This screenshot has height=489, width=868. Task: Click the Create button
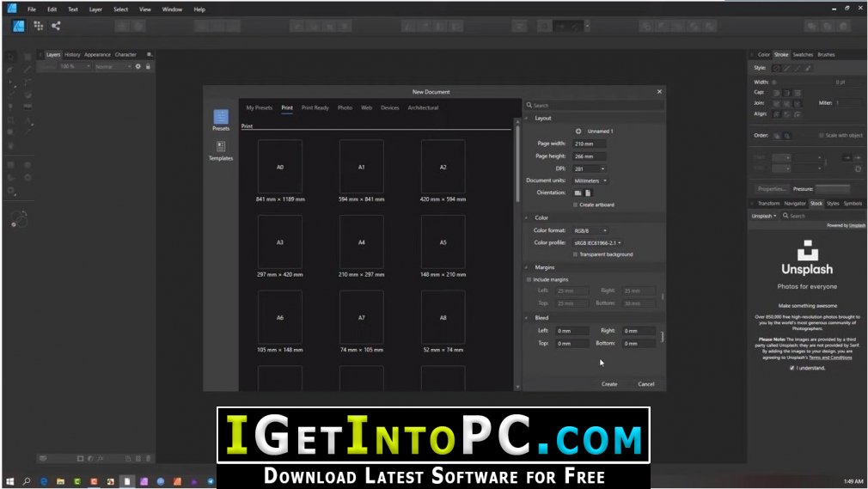coord(609,384)
